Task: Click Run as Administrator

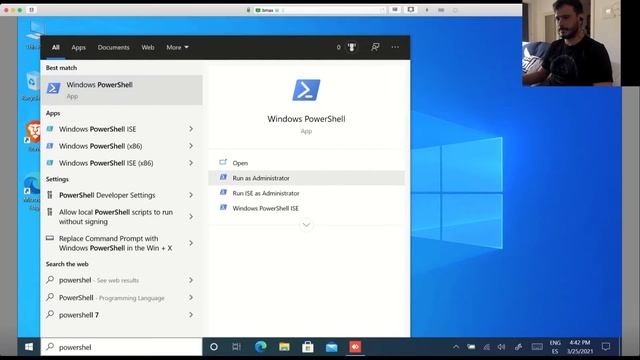Action: (x=306, y=178)
